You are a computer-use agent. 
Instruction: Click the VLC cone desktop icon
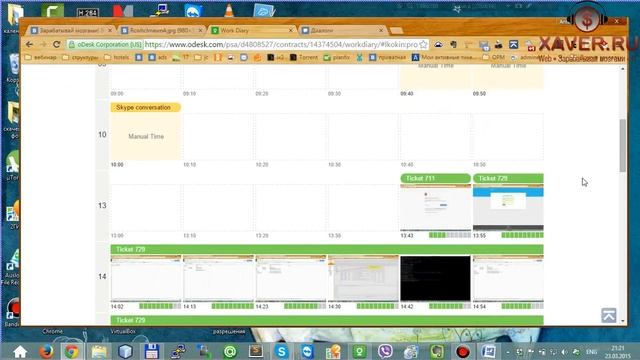(229, 10)
